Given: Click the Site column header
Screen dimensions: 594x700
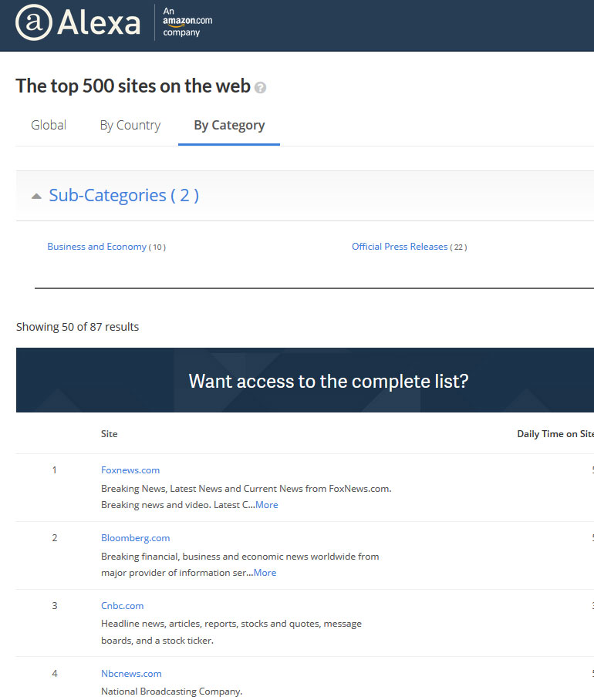Looking at the screenshot, I should [x=110, y=434].
